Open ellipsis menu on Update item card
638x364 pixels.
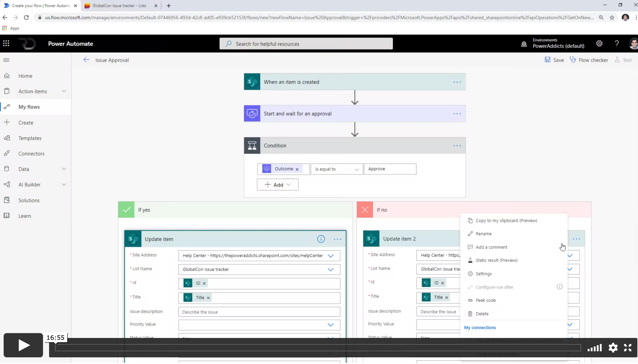337,239
